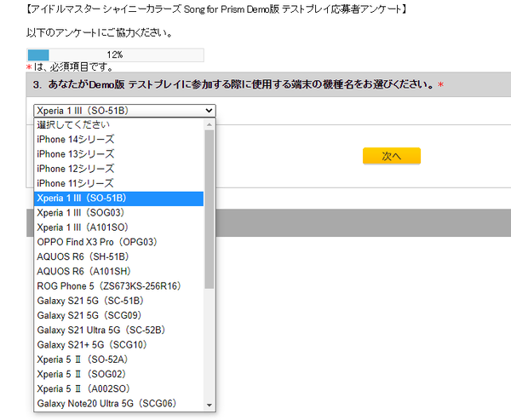Viewport: 511px width, 420px height.
Task: Click the dropdown list scroll-down arrow
Action: 210,405
